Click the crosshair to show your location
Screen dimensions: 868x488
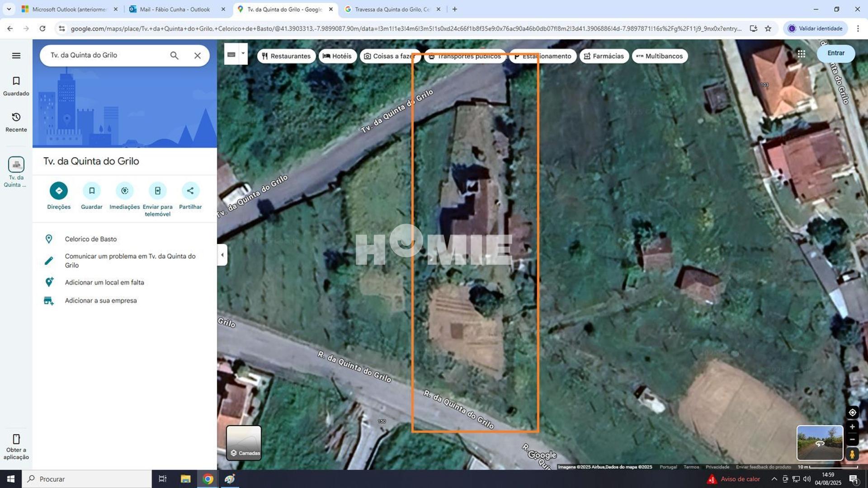853,412
